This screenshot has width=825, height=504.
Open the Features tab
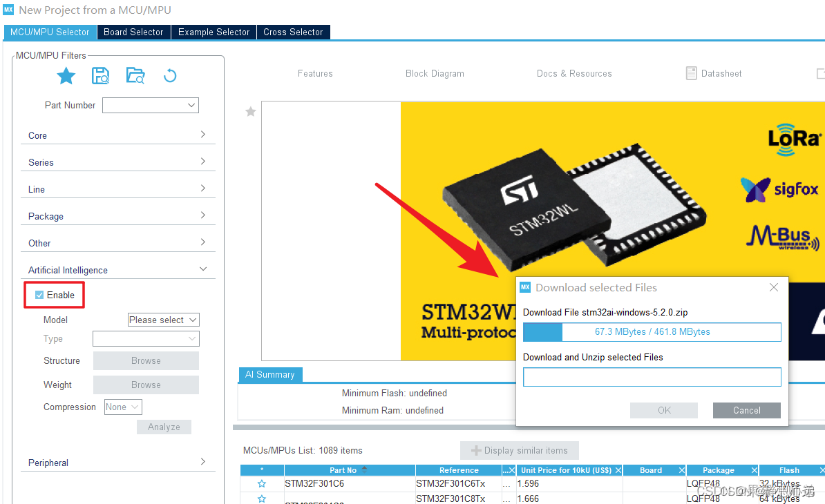[x=315, y=74]
